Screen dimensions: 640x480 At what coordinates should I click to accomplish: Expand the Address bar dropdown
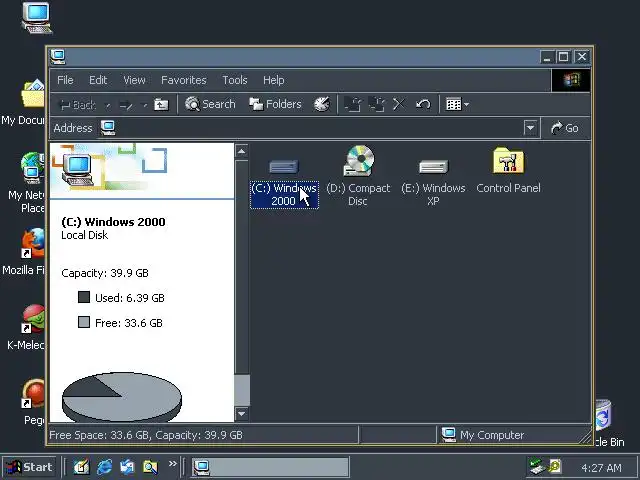(530, 128)
